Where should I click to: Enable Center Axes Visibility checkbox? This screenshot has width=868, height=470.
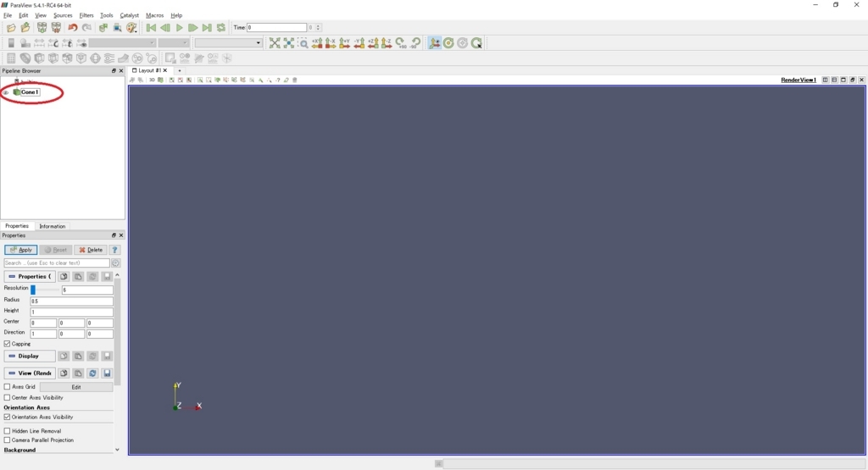tap(7, 397)
